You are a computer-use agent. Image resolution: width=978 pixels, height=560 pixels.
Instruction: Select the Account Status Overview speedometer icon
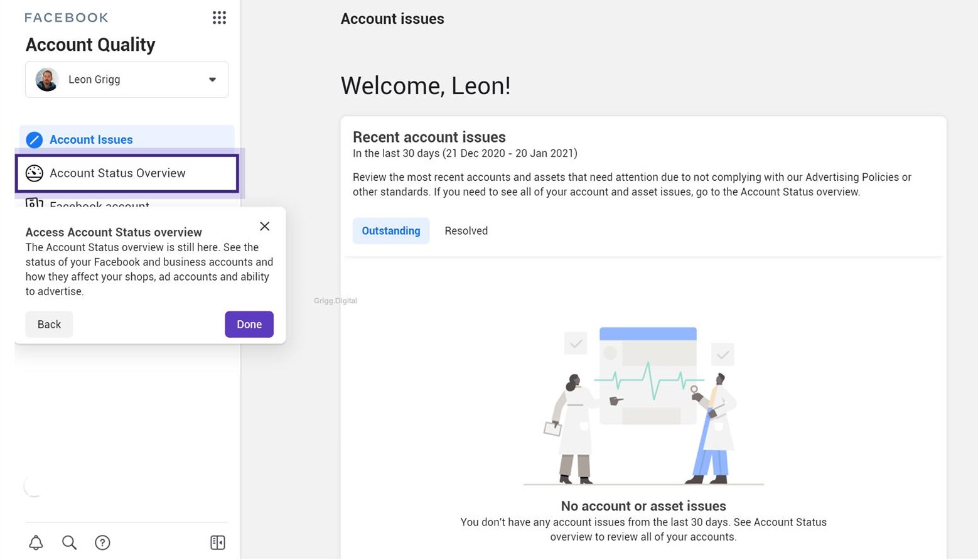(35, 173)
